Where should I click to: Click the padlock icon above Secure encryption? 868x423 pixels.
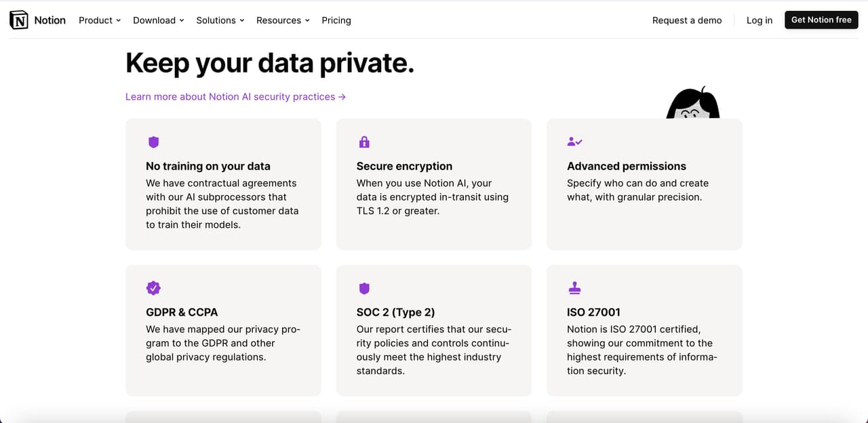click(364, 142)
